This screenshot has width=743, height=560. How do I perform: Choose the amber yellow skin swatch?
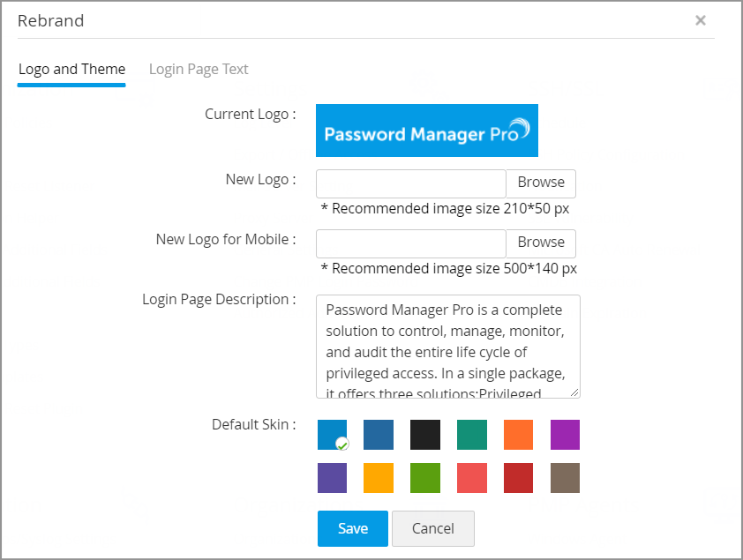coord(379,478)
